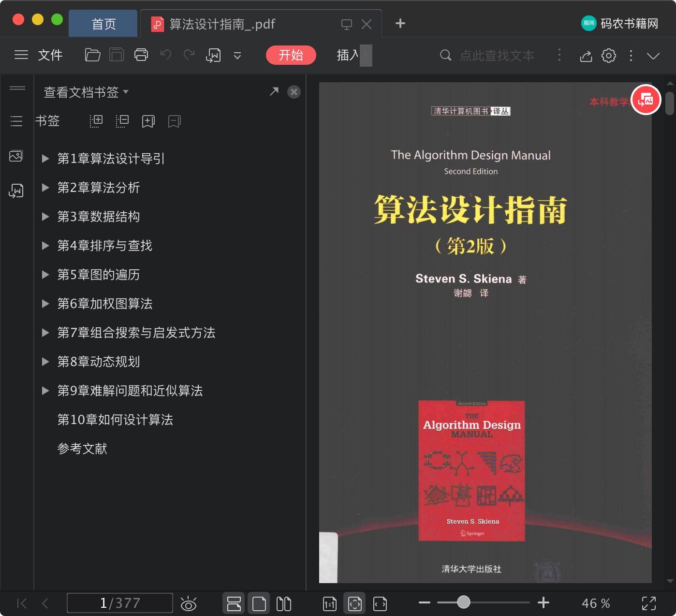
Task: Click the zoom out minus button
Action: (425, 602)
